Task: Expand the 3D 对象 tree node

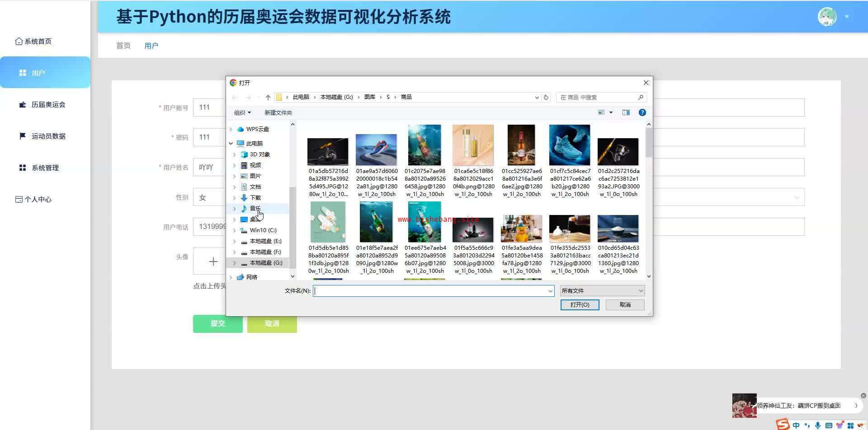Action: click(235, 154)
